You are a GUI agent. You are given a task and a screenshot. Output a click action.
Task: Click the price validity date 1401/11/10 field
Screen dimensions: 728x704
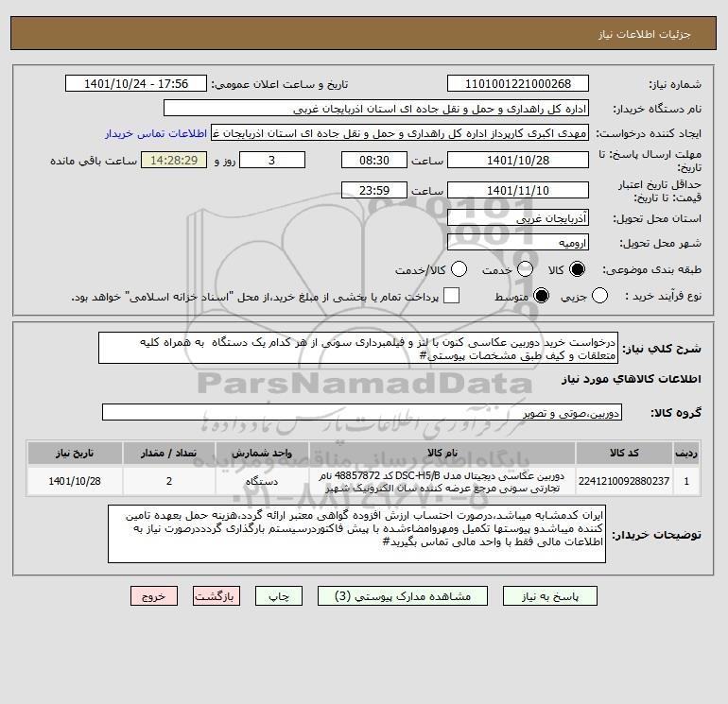(x=518, y=190)
